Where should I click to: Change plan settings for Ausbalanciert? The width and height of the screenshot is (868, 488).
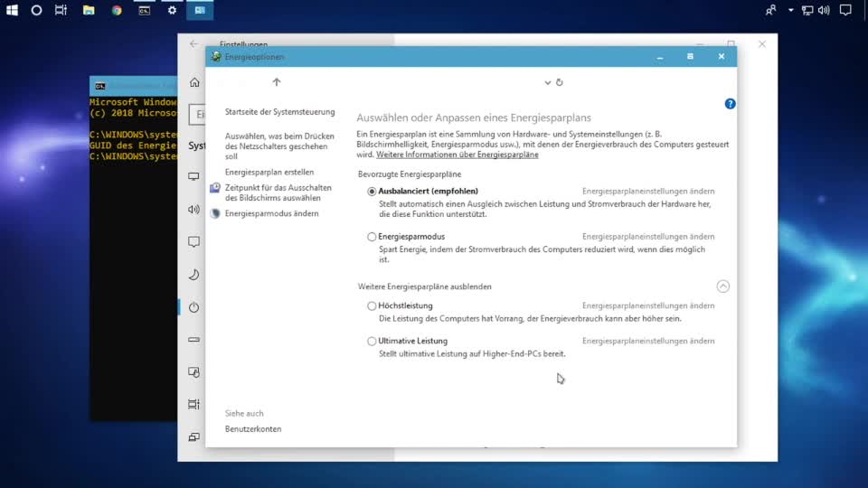coord(648,191)
